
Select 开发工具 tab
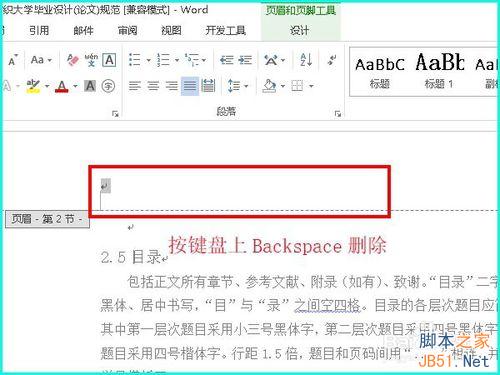pyautogui.click(x=226, y=31)
